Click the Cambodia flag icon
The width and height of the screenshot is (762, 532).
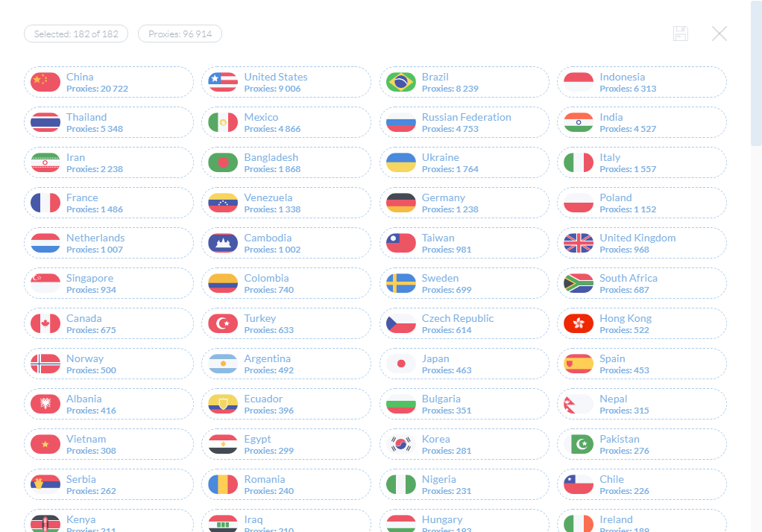(x=223, y=244)
